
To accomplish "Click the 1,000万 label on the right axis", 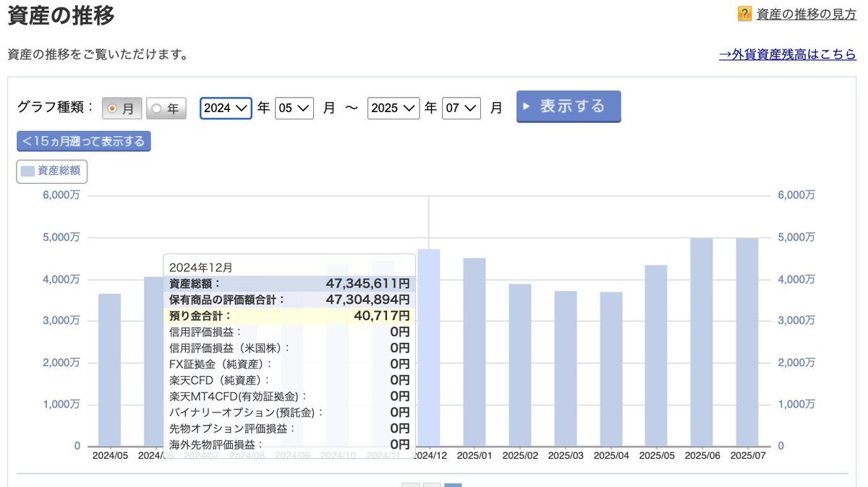I will coord(796,405).
